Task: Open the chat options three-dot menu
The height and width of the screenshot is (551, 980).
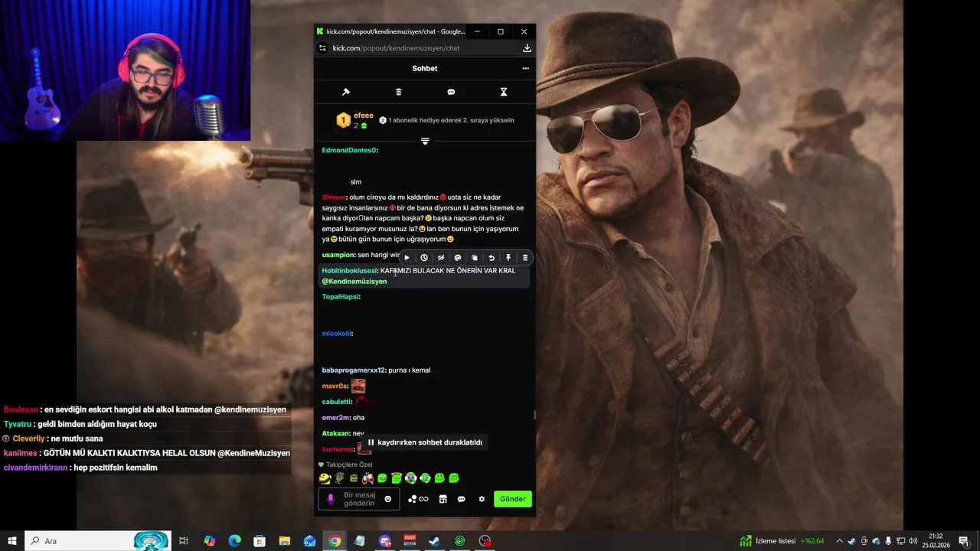Action: 525,68
